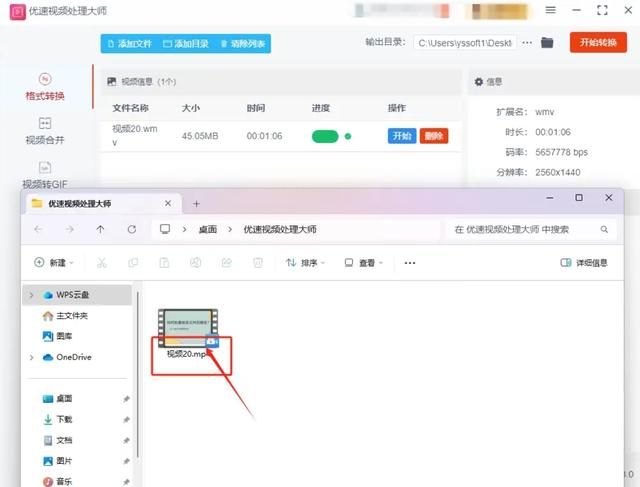Image resolution: width=640 pixels, height=487 pixels.
Task: Click the output directory path field
Action: pos(465,43)
